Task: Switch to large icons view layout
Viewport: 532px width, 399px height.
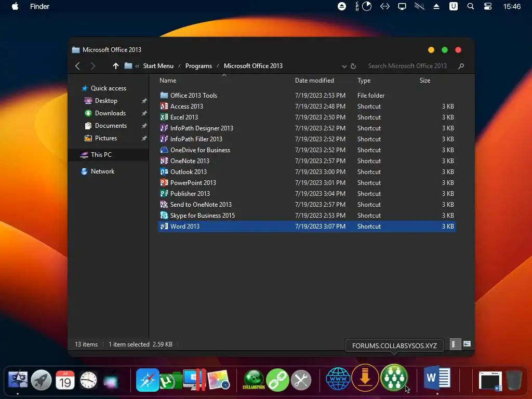Action: point(467,344)
